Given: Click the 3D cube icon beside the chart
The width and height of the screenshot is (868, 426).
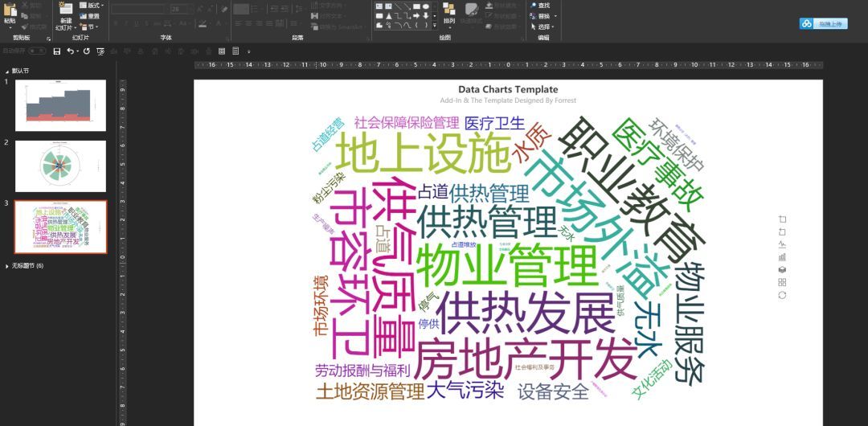Looking at the screenshot, I should pos(782,270).
